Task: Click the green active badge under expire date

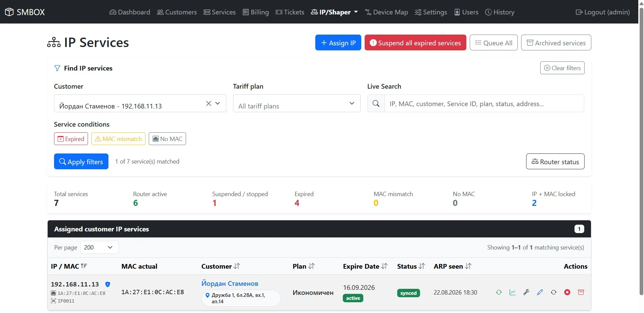Action: (x=353, y=298)
